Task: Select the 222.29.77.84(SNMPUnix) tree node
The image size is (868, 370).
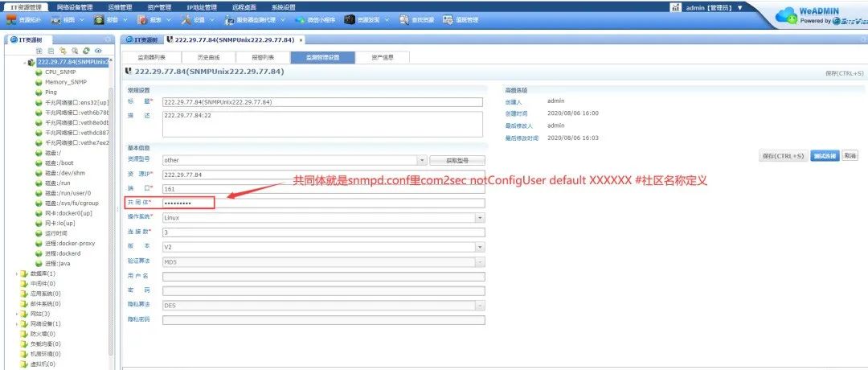Action: (x=73, y=62)
